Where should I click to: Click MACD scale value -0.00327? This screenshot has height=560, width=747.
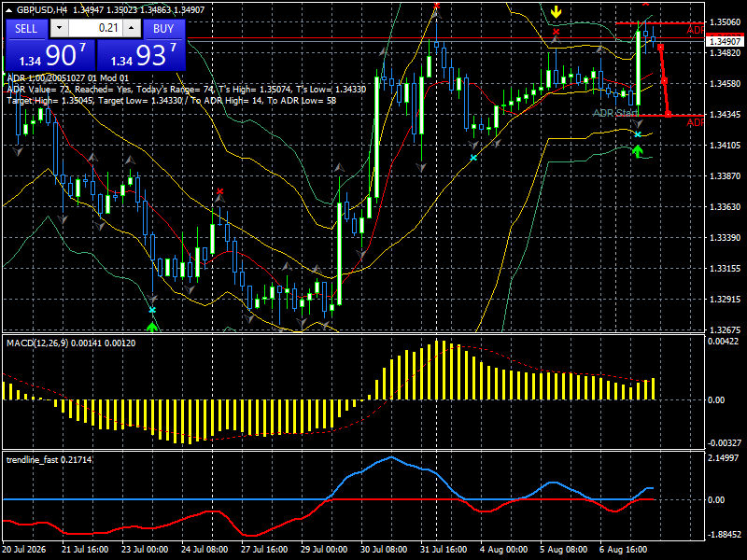pos(725,442)
